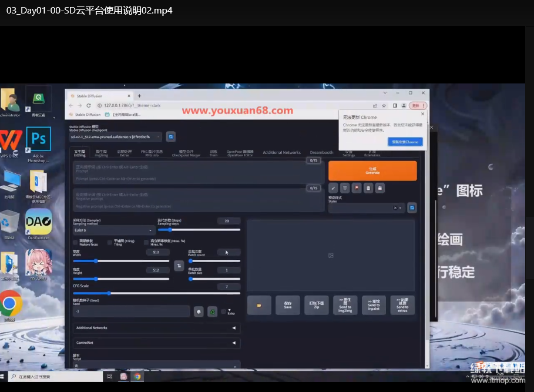
Task: Refresh the Styles list
Action: click(x=412, y=207)
